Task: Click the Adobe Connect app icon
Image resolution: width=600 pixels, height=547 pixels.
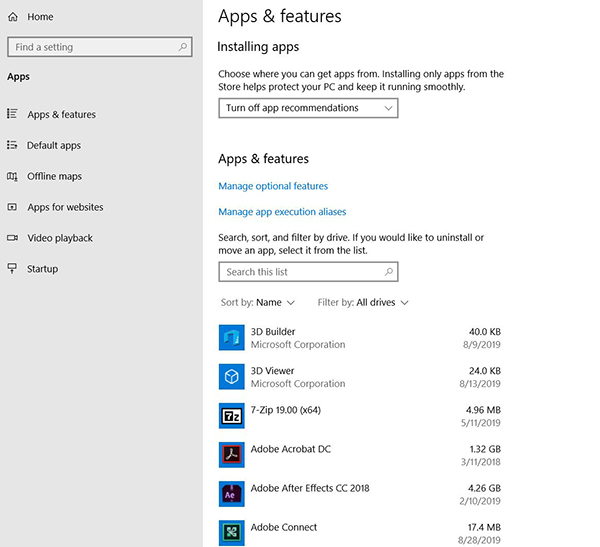Action: coord(232,533)
